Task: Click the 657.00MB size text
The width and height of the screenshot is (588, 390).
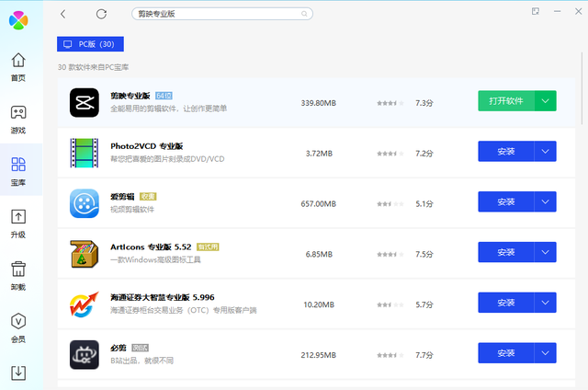Action: click(319, 203)
